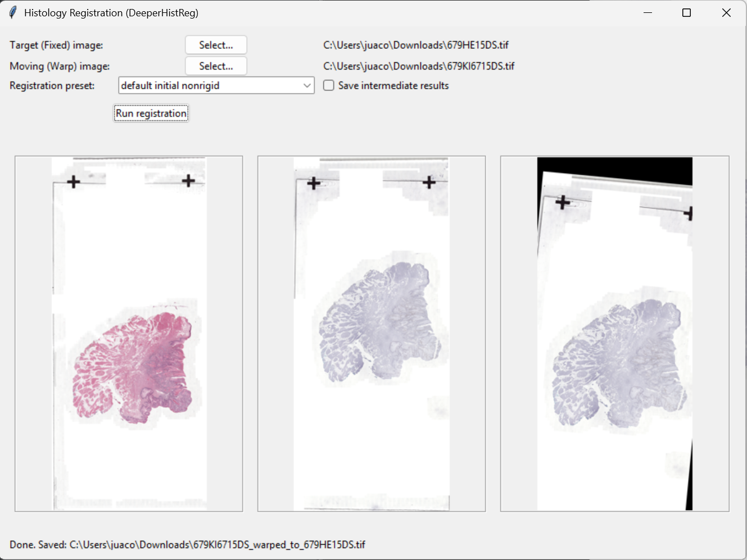Minimize the Histology Registration window
This screenshot has width=747, height=560.
(x=648, y=12)
